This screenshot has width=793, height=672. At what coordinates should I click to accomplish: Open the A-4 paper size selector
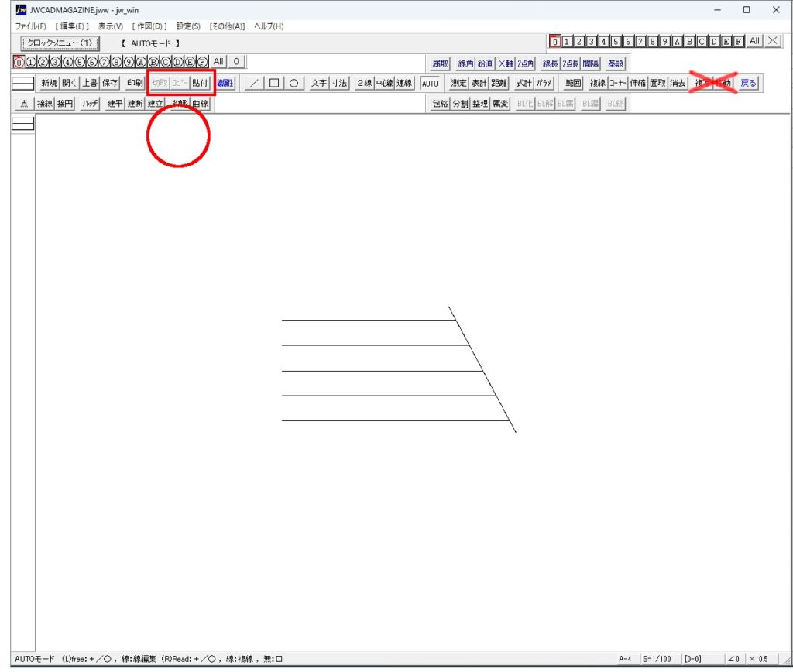coord(625,659)
